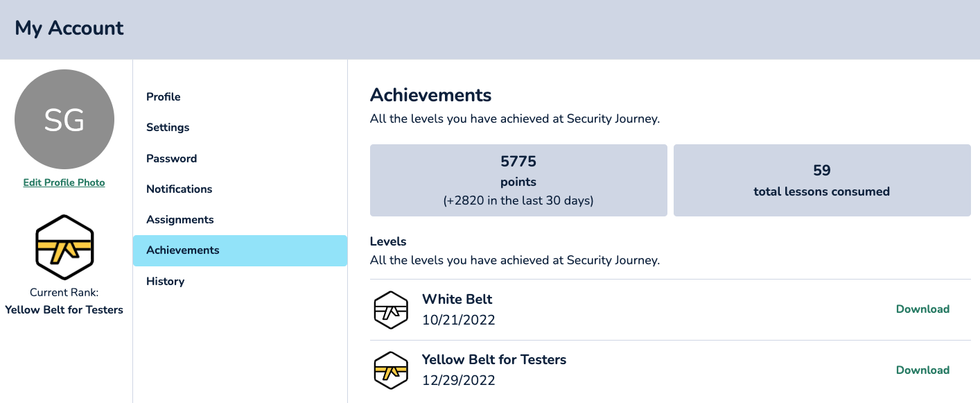Click the Achievements section heading
Screen dimensions: 980x403
tap(430, 95)
